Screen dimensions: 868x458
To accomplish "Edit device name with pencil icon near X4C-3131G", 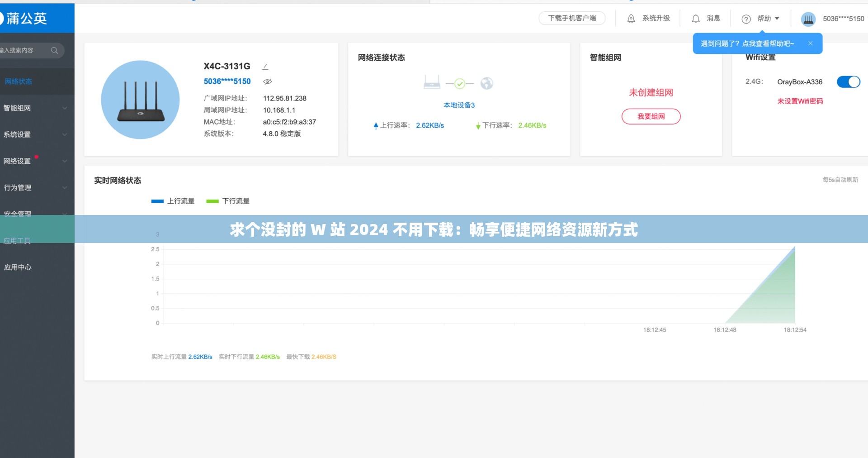I will point(265,66).
